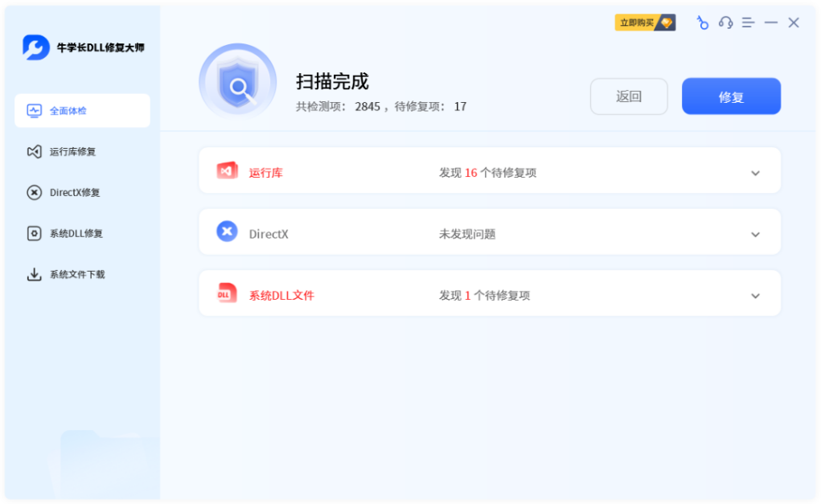821x504 pixels.
Task: Click the 返回 back button
Action: click(x=629, y=96)
